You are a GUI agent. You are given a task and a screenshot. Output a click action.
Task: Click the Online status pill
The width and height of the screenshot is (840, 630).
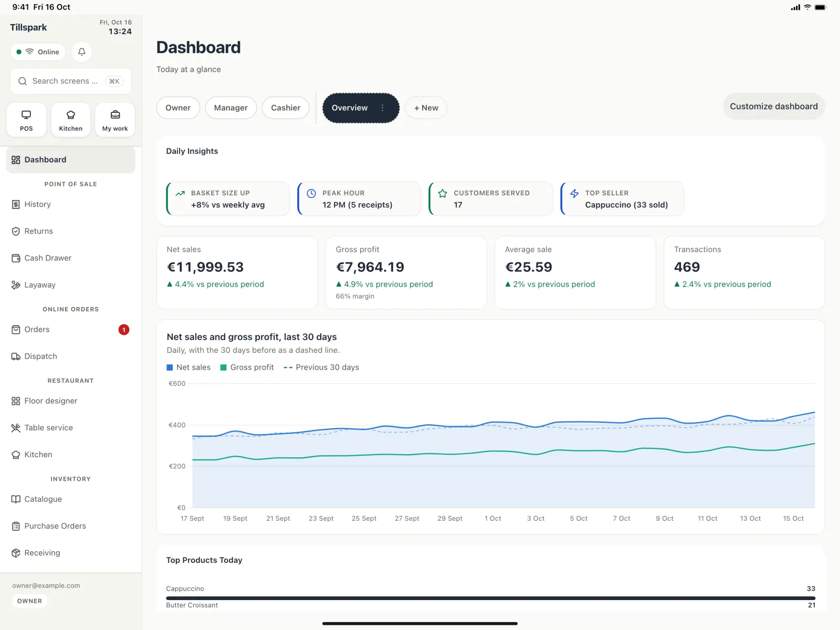tap(38, 52)
